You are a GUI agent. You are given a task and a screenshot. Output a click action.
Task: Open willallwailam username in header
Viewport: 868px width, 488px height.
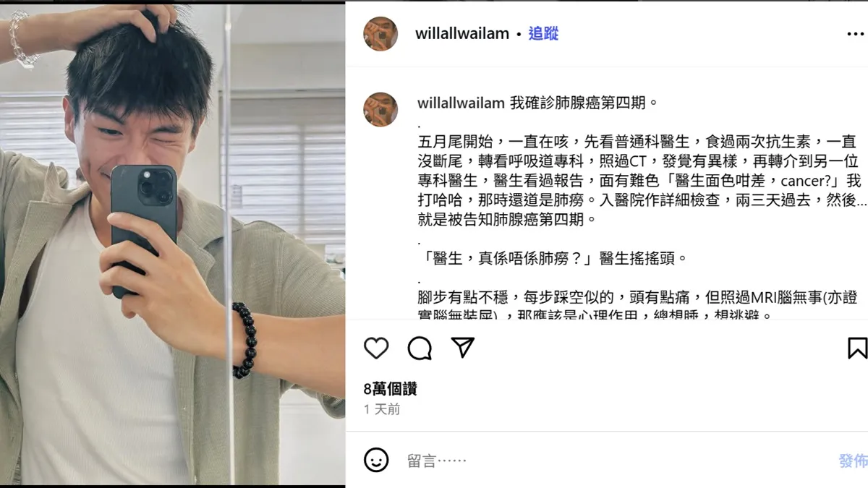pyautogui.click(x=462, y=34)
